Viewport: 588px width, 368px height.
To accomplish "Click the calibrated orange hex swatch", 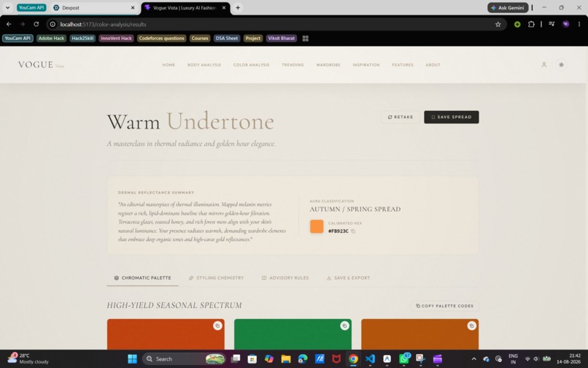I will (x=317, y=226).
